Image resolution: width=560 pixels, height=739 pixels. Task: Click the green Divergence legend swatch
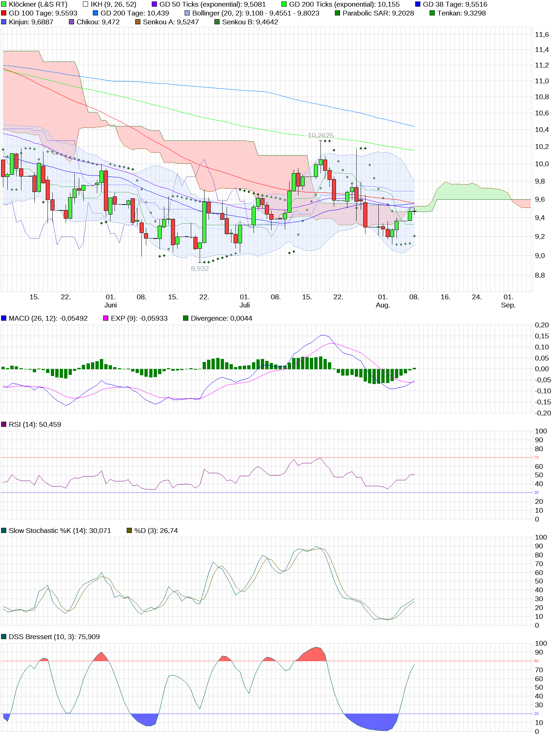[x=186, y=318]
